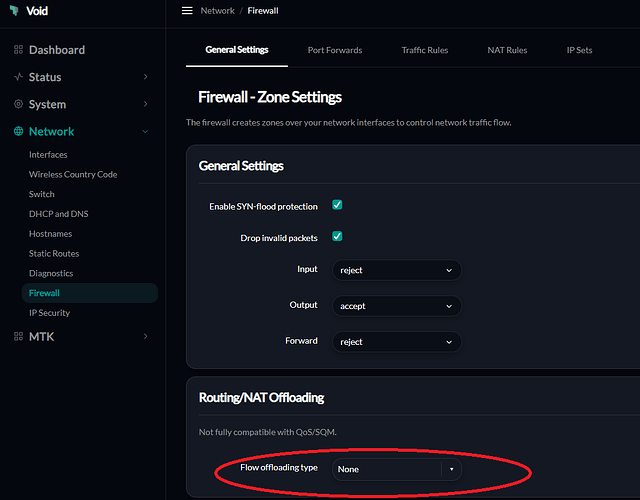Click the MTK grid icon

18,336
